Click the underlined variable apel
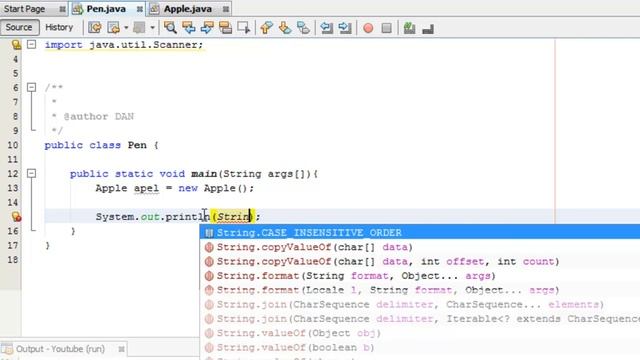Viewport: 640px width, 360px height. tap(146, 189)
